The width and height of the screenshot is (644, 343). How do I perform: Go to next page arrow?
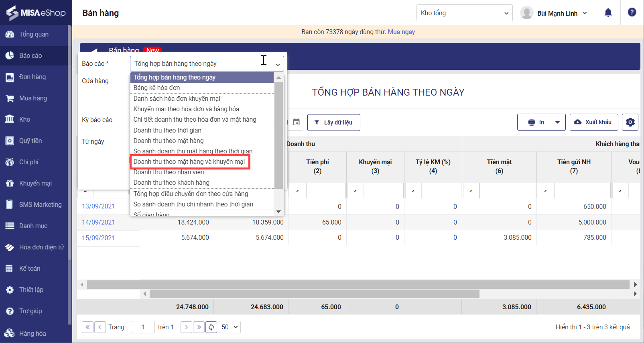[x=186, y=327]
